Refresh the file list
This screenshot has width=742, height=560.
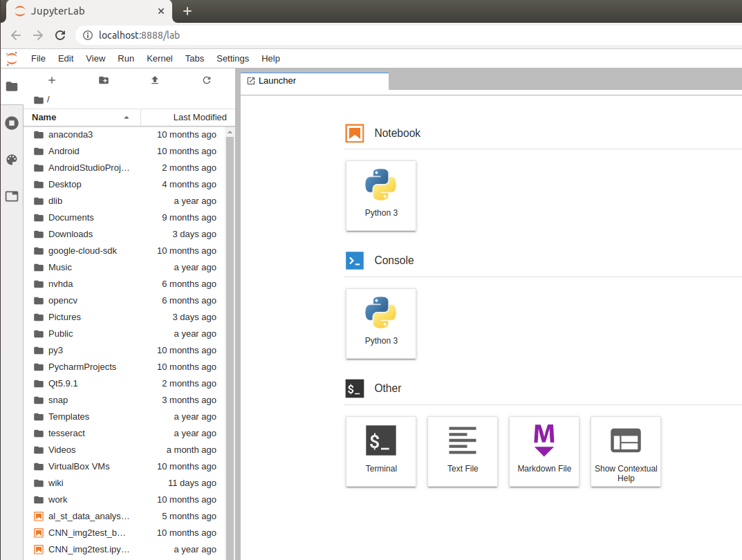[207, 80]
